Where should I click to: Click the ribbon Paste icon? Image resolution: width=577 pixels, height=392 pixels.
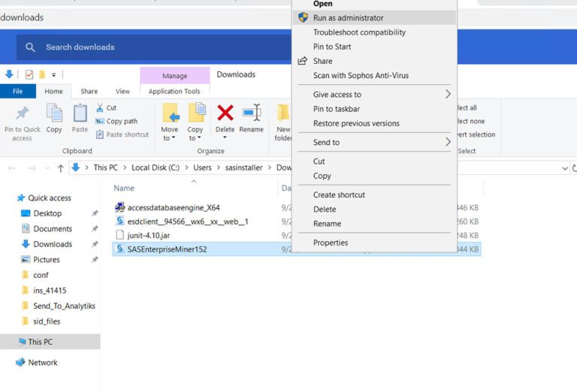[80, 113]
